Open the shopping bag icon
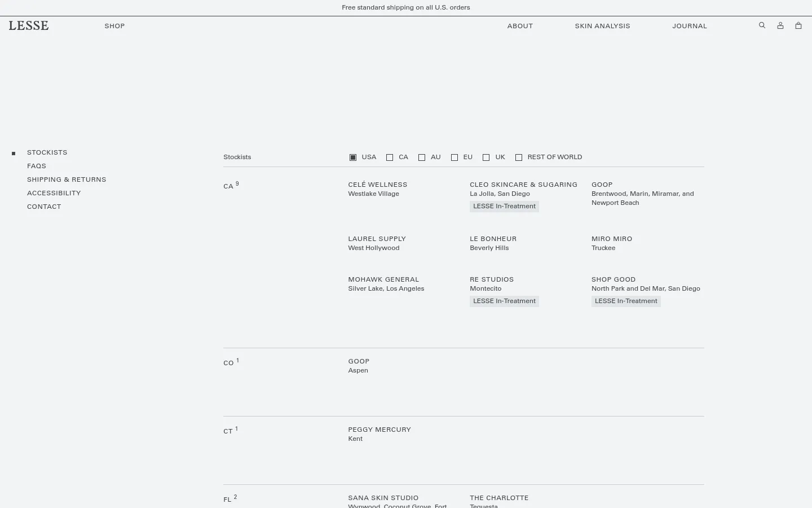The image size is (812, 508). pos(798,25)
